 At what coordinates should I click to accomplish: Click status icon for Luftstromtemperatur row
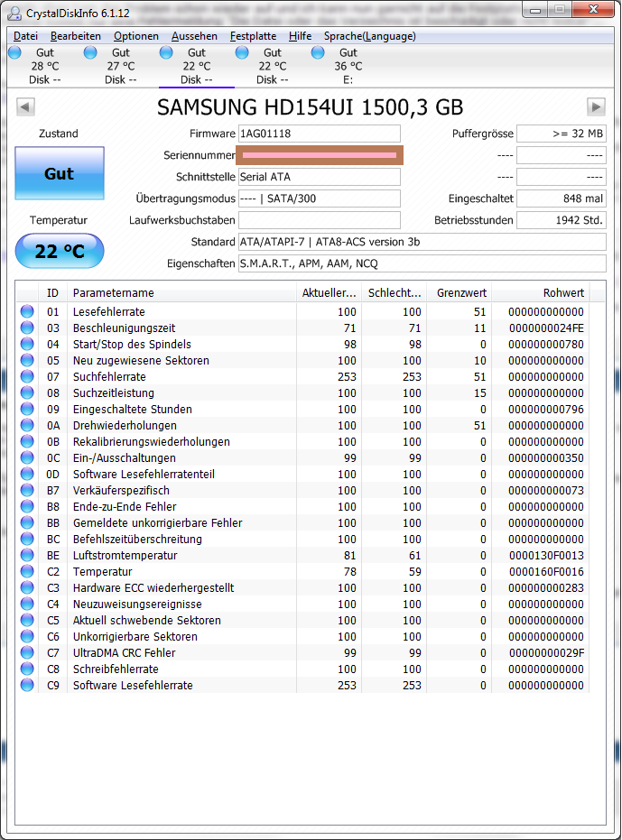27,555
